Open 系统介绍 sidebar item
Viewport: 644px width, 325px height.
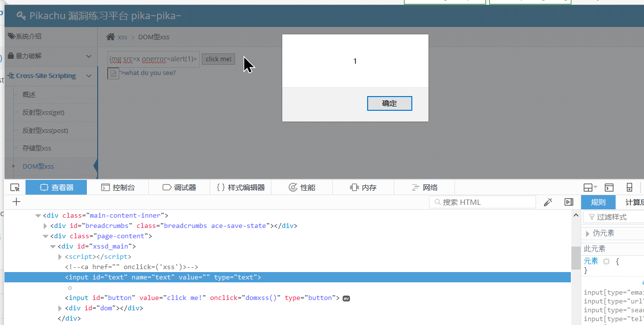point(51,36)
